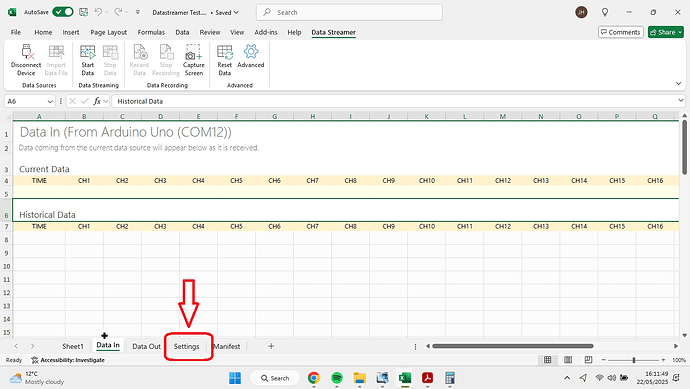
Task: Click the zoom slider handle
Action: [x=634, y=360]
